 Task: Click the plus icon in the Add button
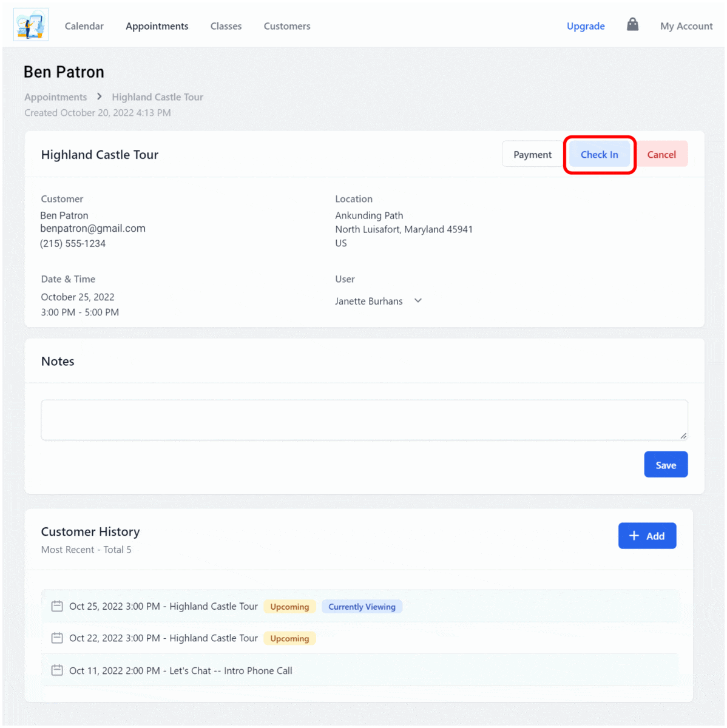click(x=634, y=536)
